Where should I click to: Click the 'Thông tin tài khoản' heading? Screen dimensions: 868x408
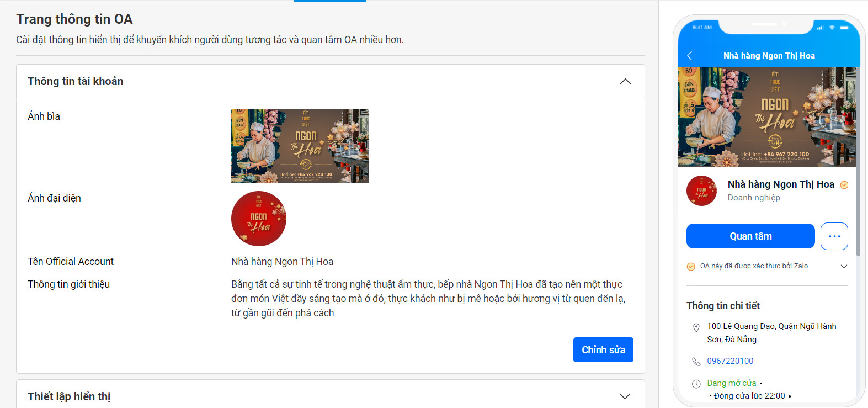click(76, 81)
